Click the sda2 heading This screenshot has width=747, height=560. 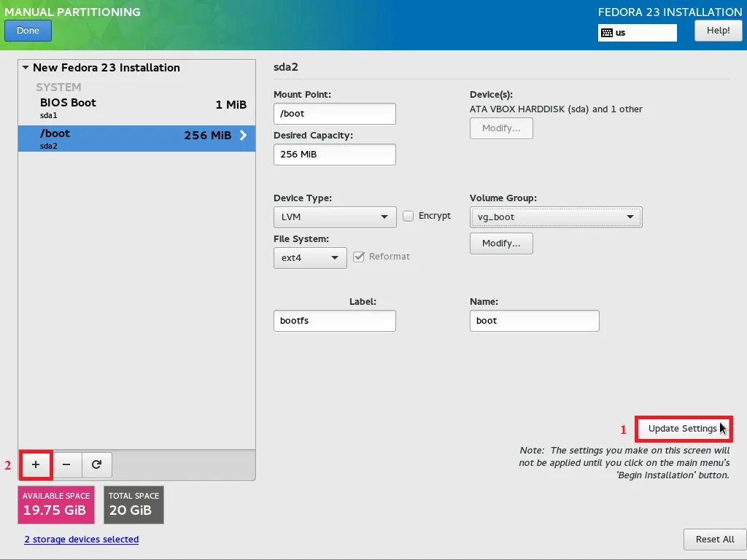(286, 67)
